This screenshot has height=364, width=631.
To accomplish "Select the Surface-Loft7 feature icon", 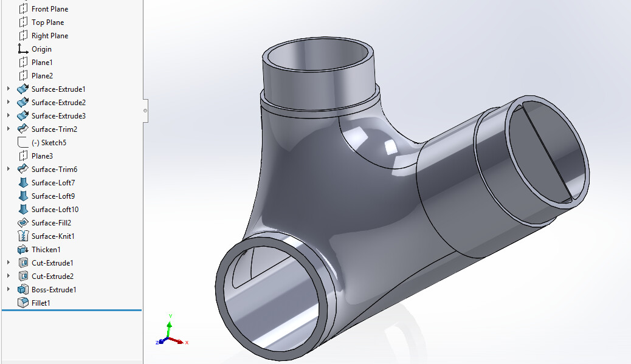I will [x=23, y=183].
